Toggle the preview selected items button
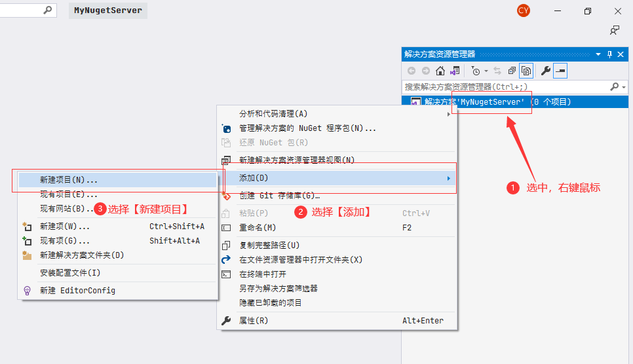 click(560, 71)
